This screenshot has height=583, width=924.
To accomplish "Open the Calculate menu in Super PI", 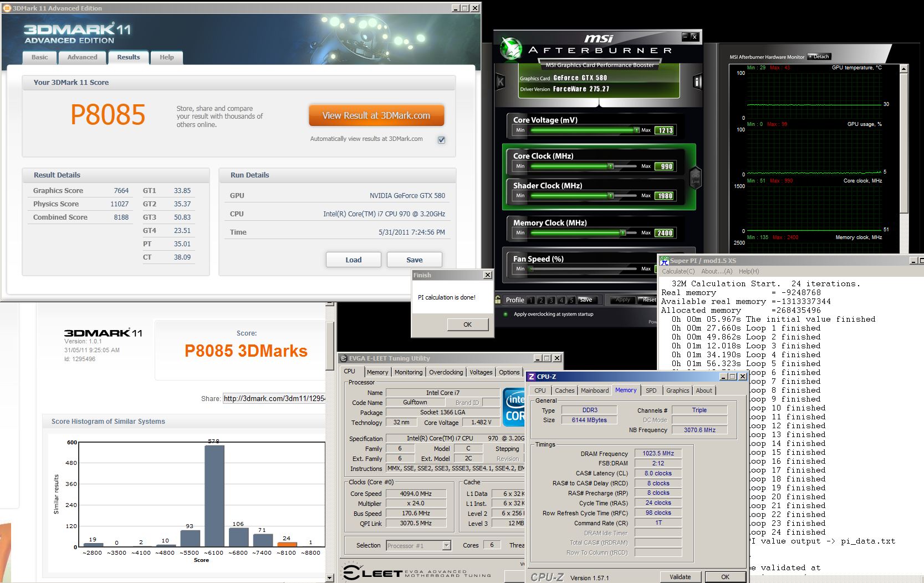I will (x=678, y=271).
